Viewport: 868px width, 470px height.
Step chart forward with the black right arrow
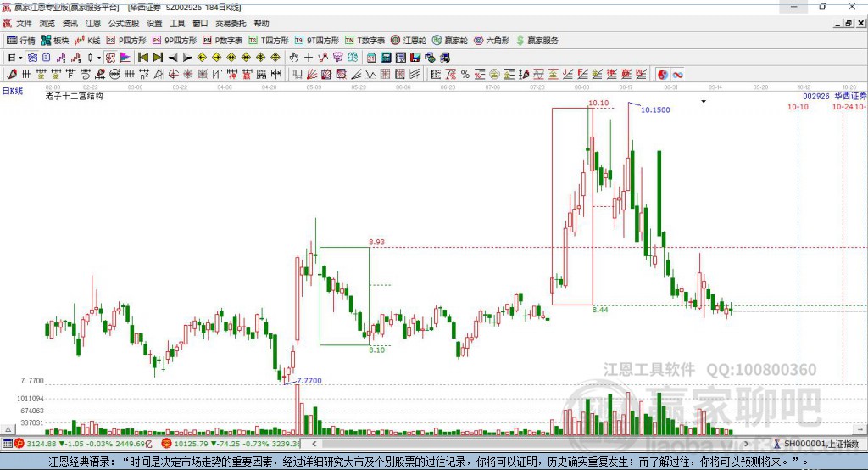point(187,58)
